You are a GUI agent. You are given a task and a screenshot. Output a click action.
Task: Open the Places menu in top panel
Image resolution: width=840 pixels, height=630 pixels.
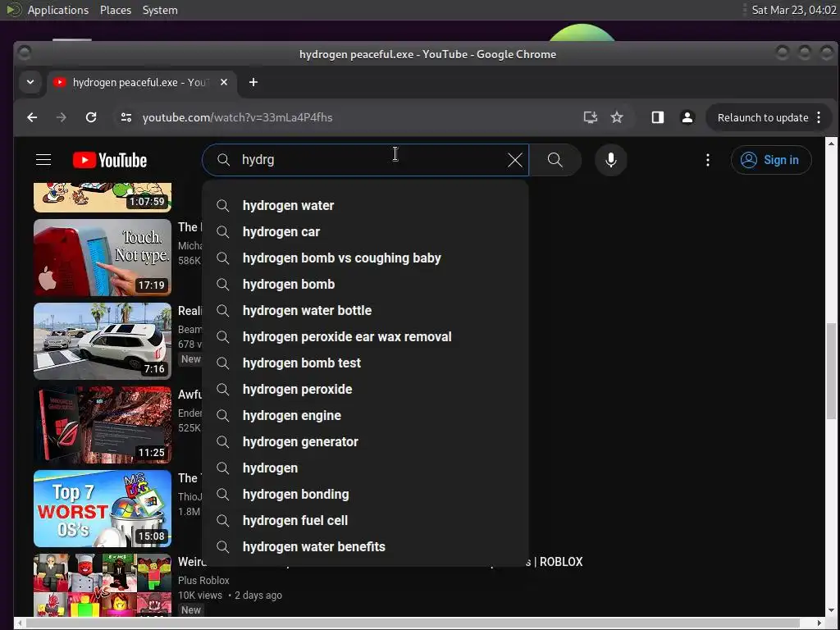coord(116,10)
